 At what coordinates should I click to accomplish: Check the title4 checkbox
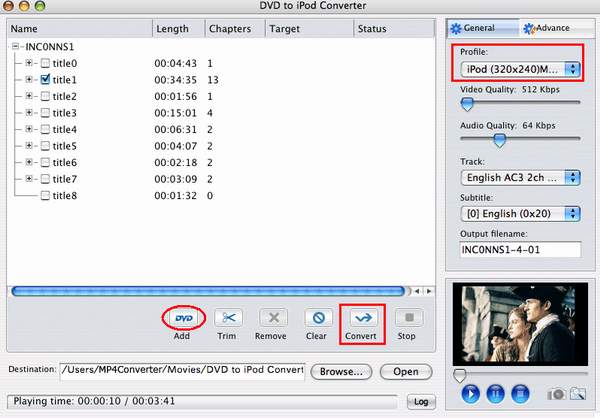(x=45, y=129)
